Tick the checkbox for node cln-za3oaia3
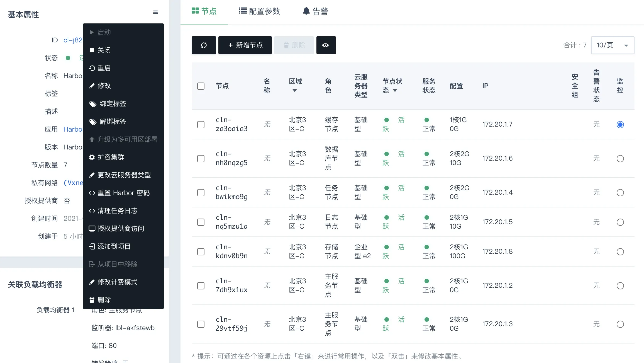Image resolution: width=644 pixels, height=363 pixels. coord(201,124)
